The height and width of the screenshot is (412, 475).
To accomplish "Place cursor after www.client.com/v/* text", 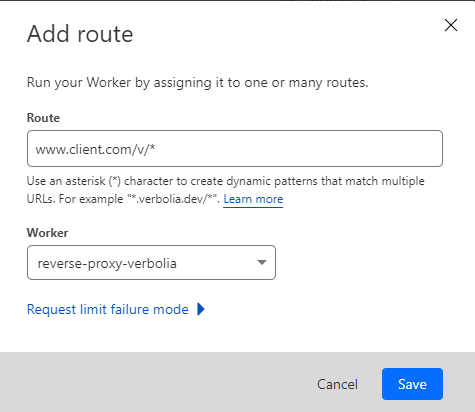I will 156,149.
